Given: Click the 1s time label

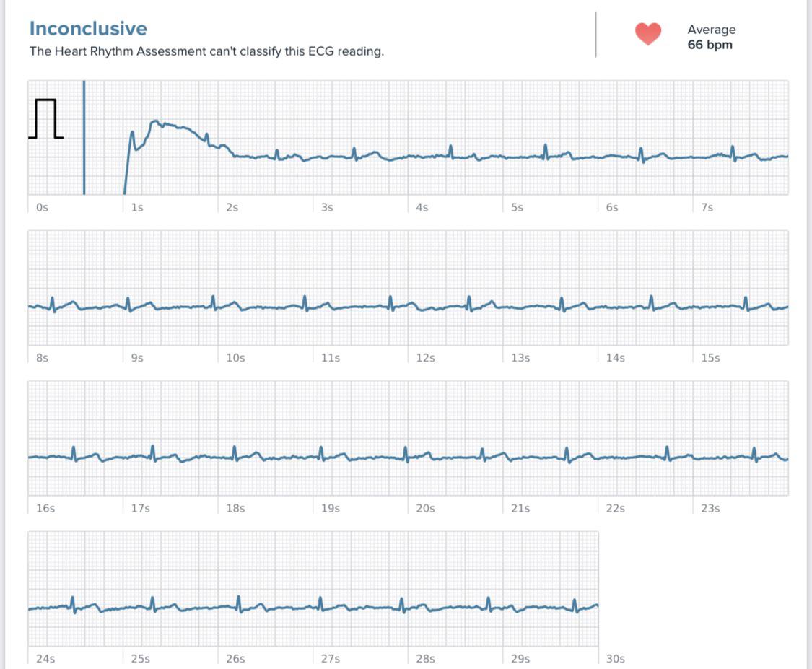Looking at the screenshot, I should [136, 208].
